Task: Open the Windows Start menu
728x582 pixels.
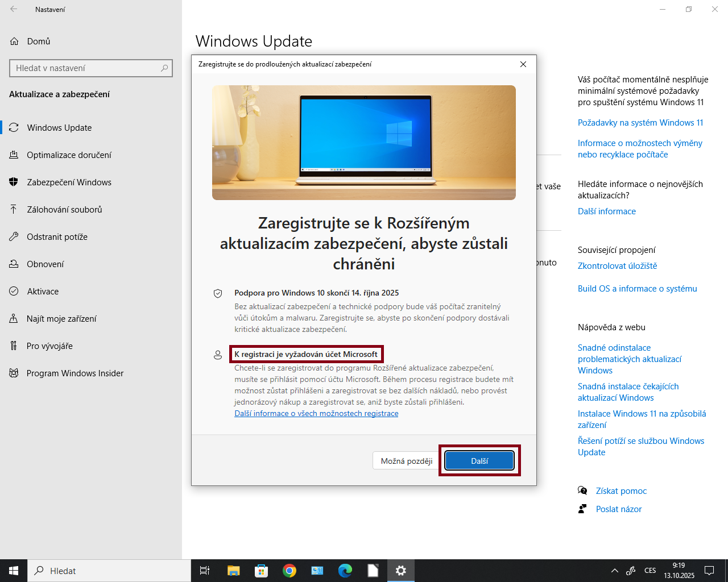Action: point(14,571)
